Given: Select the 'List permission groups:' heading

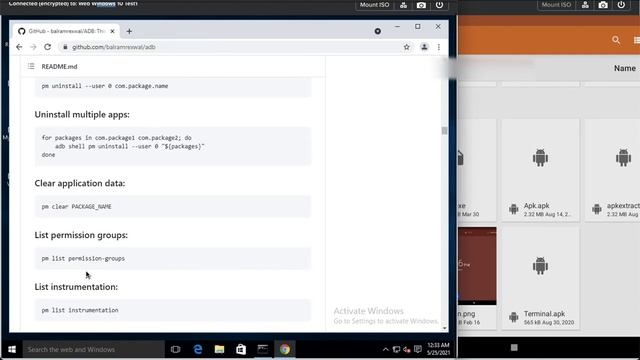Looking at the screenshot, I should pyautogui.click(x=81, y=235).
